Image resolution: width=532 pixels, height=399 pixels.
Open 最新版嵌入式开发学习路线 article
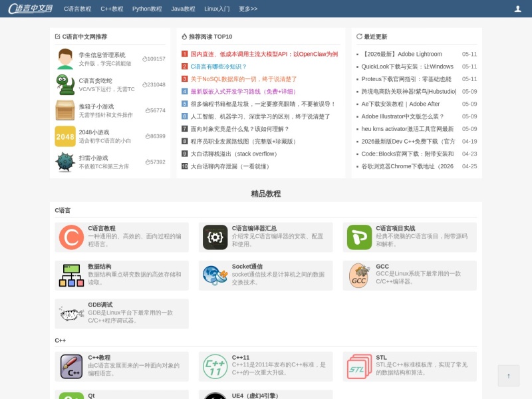[244, 92]
